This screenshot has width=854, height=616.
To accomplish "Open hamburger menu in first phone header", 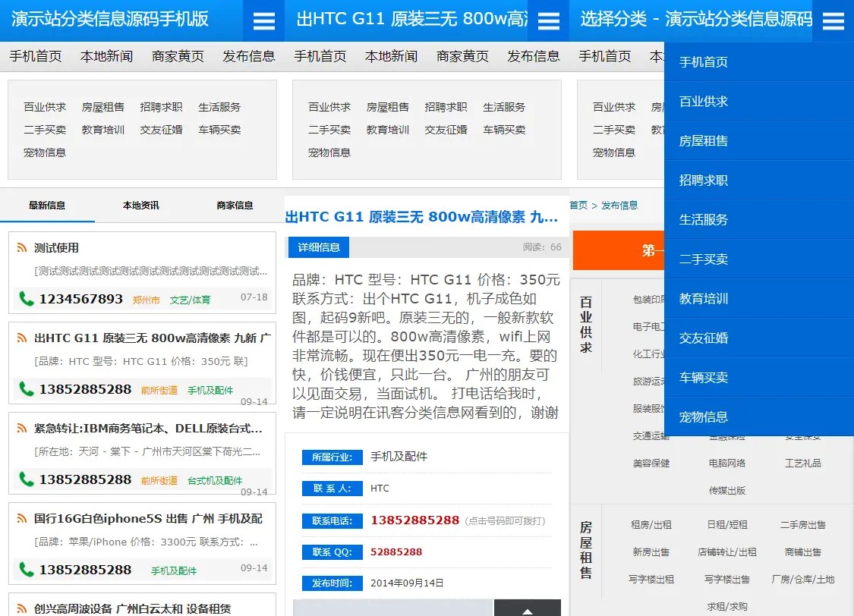I will pos(264,20).
